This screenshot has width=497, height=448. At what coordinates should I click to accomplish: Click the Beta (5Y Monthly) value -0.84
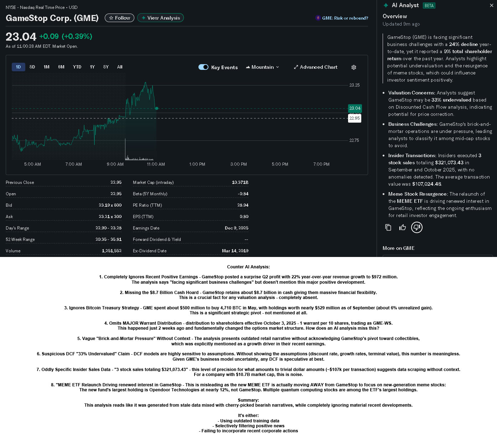(x=243, y=194)
